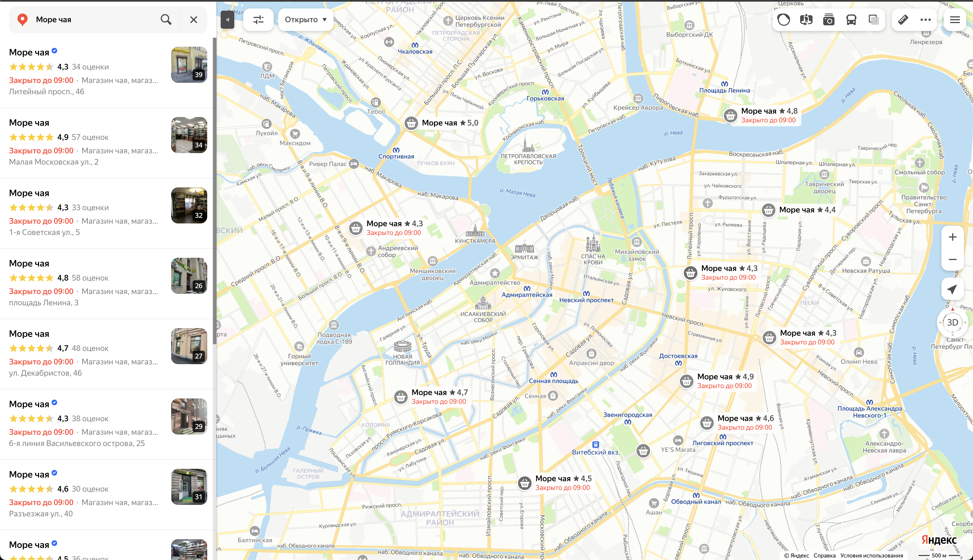This screenshot has height=560, width=973.
Task: Open the thumbnail showing 34 photos
Action: point(189,135)
